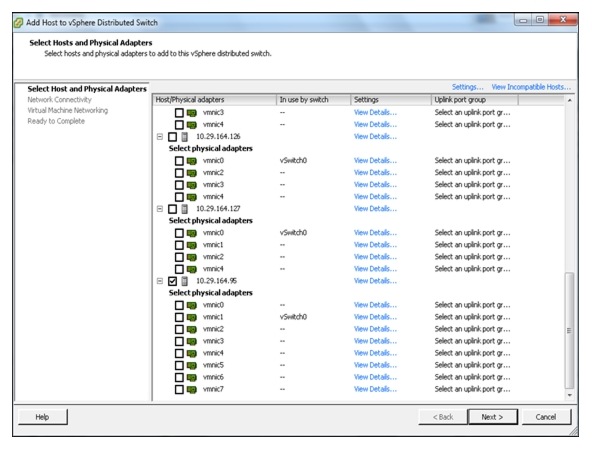592x450 pixels.
Task: Go to the Ready to Complete step
Action: (x=56, y=122)
